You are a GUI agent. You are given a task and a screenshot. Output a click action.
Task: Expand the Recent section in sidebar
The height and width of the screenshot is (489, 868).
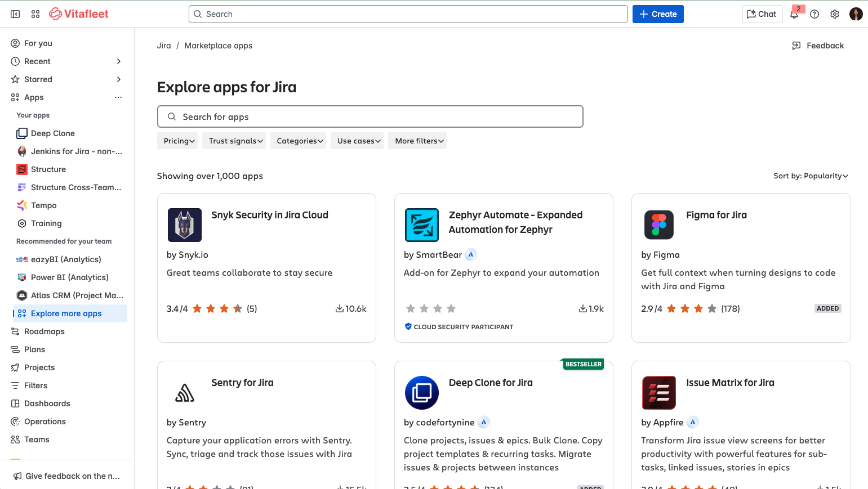click(119, 61)
